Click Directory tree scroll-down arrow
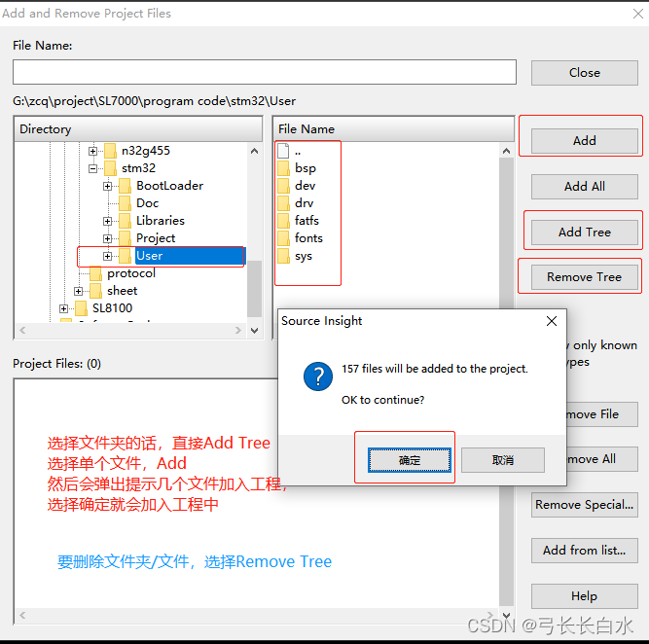Image resolution: width=649 pixels, height=644 pixels. click(x=255, y=331)
